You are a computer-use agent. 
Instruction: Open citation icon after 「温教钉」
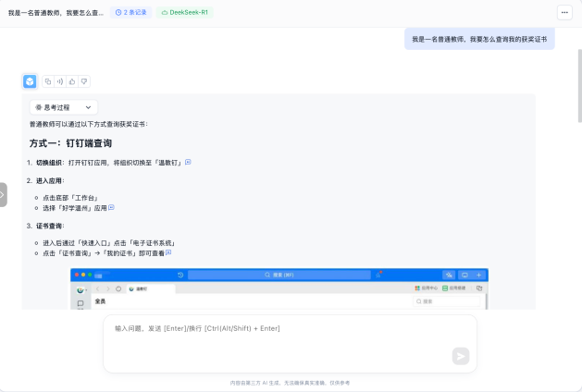[x=188, y=162]
